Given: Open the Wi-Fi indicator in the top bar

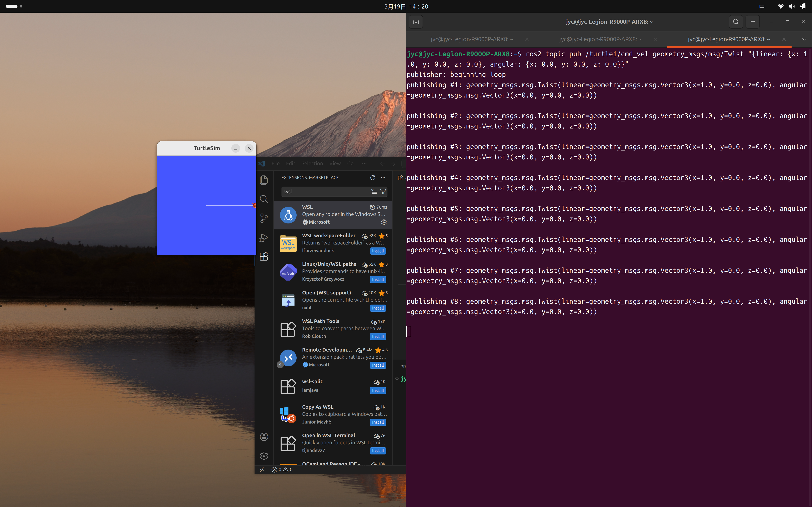Looking at the screenshot, I should (780, 6).
